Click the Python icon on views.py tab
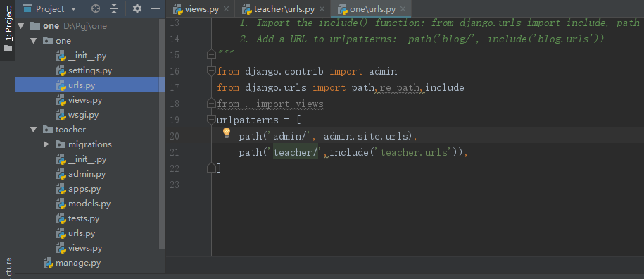Image resolution: width=644 pixels, height=279 pixels. click(x=177, y=8)
